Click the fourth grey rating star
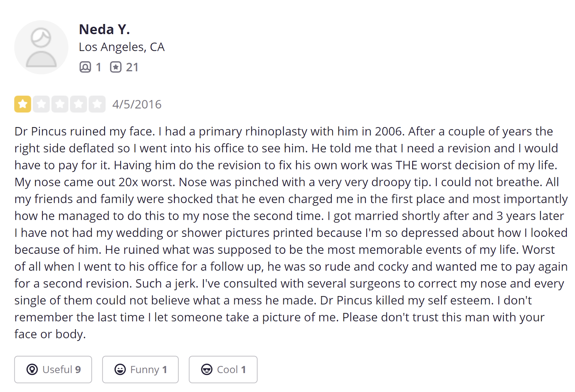 79,104
